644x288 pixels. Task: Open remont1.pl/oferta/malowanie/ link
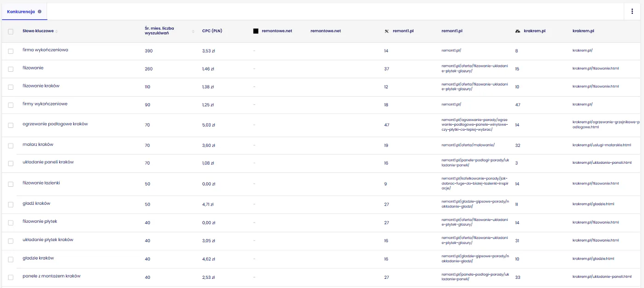[x=468, y=145]
